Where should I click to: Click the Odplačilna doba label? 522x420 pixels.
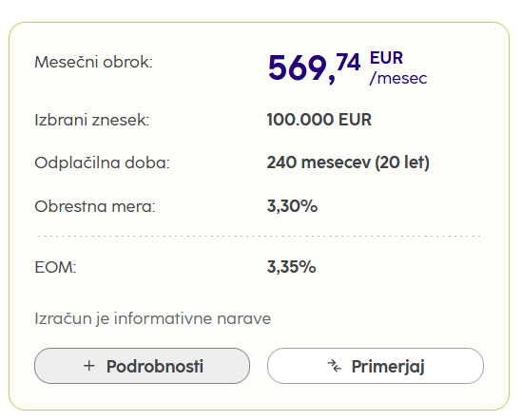[x=102, y=162]
